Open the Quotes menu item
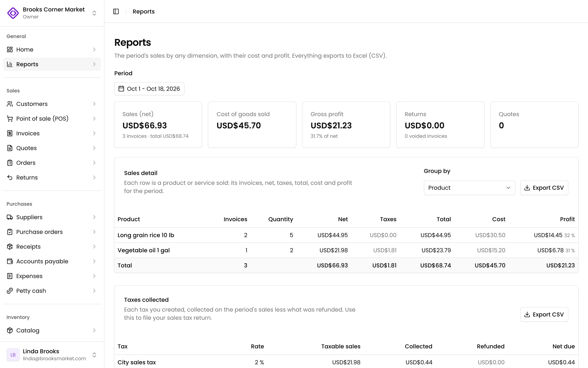Viewport: 588px width, 368px height. pyautogui.click(x=52, y=148)
